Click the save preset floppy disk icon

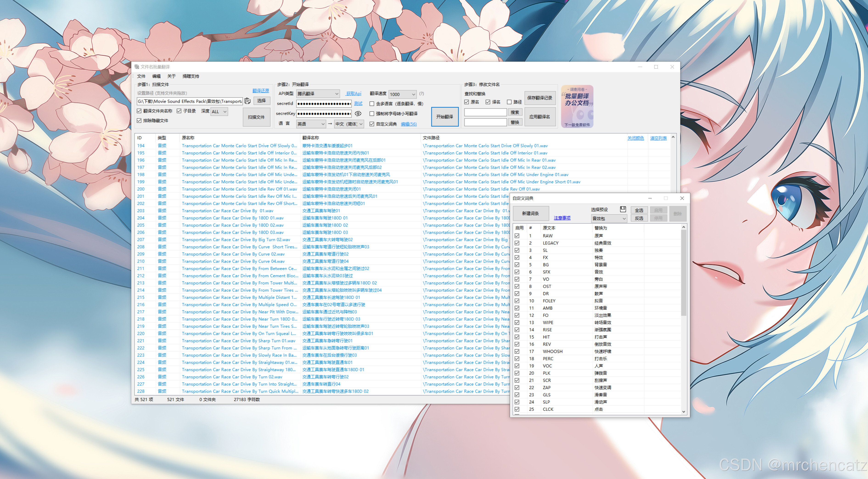click(x=623, y=209)
